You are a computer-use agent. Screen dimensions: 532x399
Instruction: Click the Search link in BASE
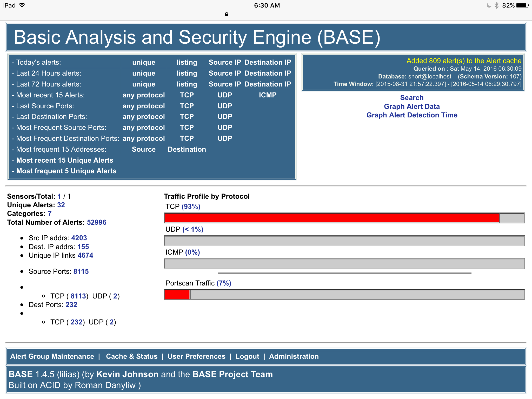pos(411,97)
